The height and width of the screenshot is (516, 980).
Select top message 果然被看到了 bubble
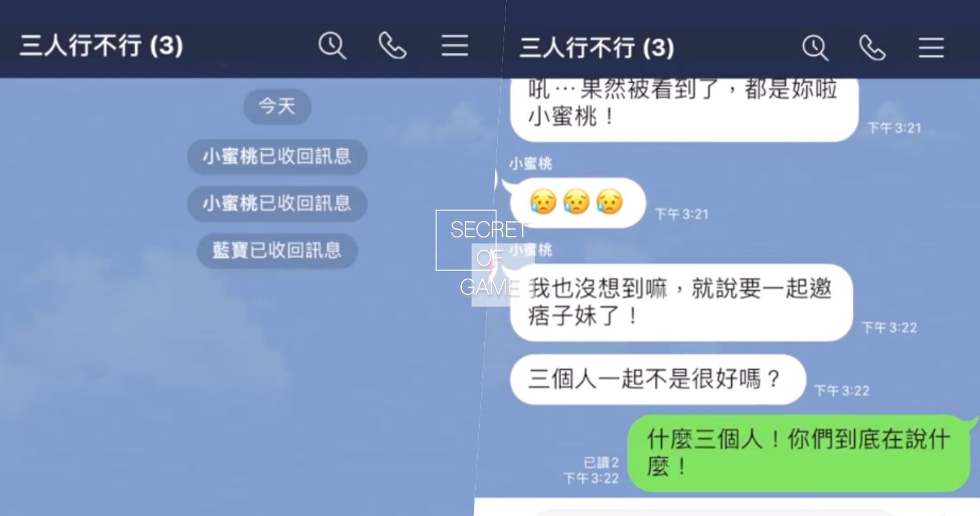(684, 108)
